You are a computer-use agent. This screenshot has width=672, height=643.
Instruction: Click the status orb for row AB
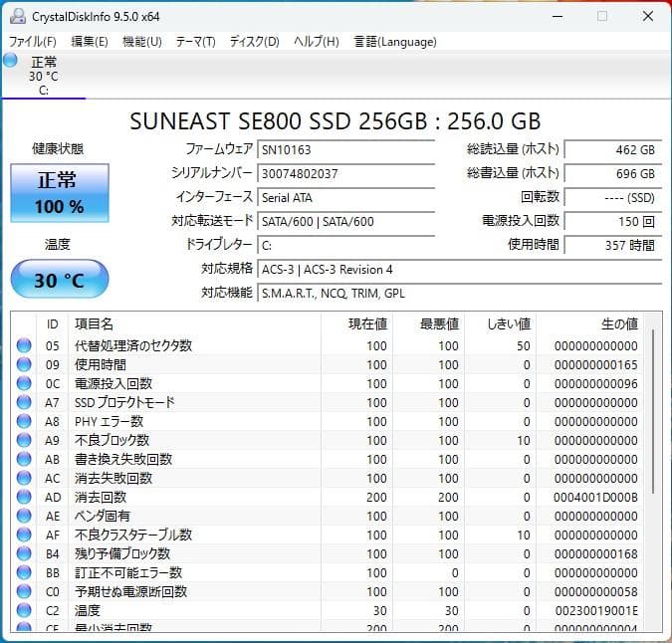pos(24,459)
